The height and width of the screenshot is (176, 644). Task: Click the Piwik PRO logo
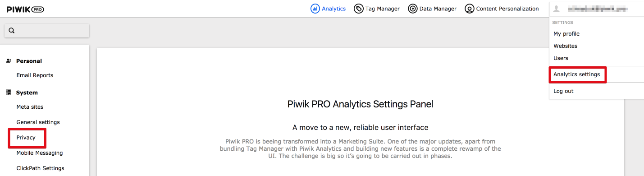(25, 9)
